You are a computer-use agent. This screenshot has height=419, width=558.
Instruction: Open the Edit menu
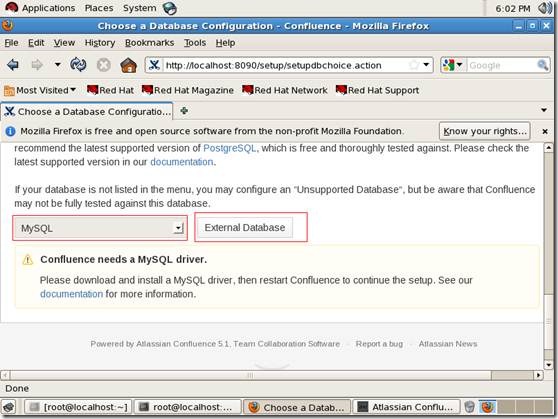tap(36, 43)
